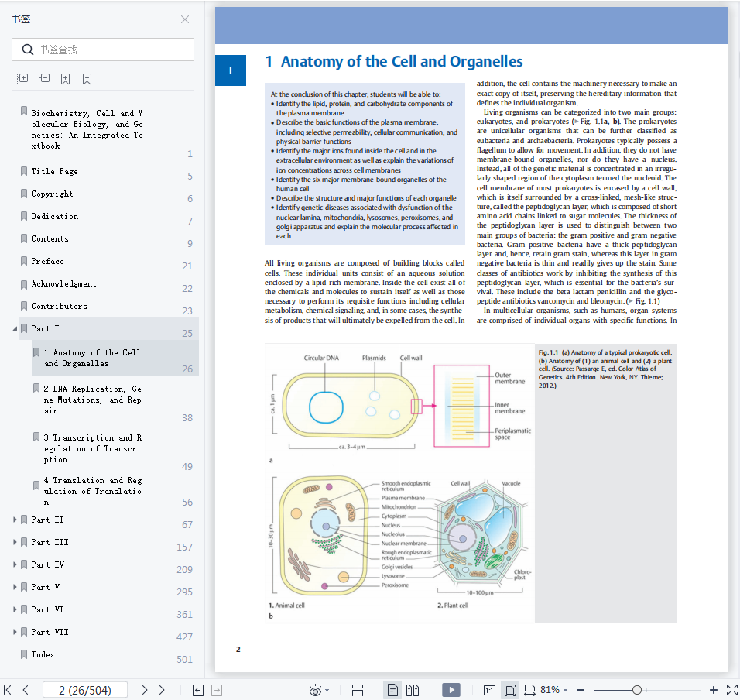Open the Copyright bookmark
Image resolution: width=740 pixels, height=700 pixels.
tap(52, 194)
